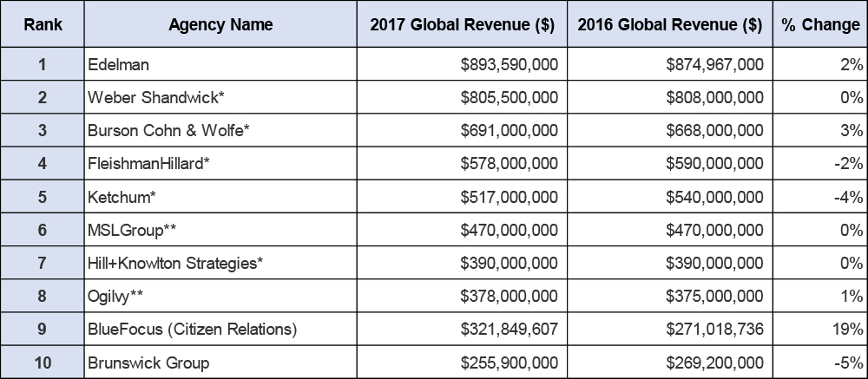
Task: Click the BlueFocus (Citizen Relations) cell
Action: click(x=193, y=330)
